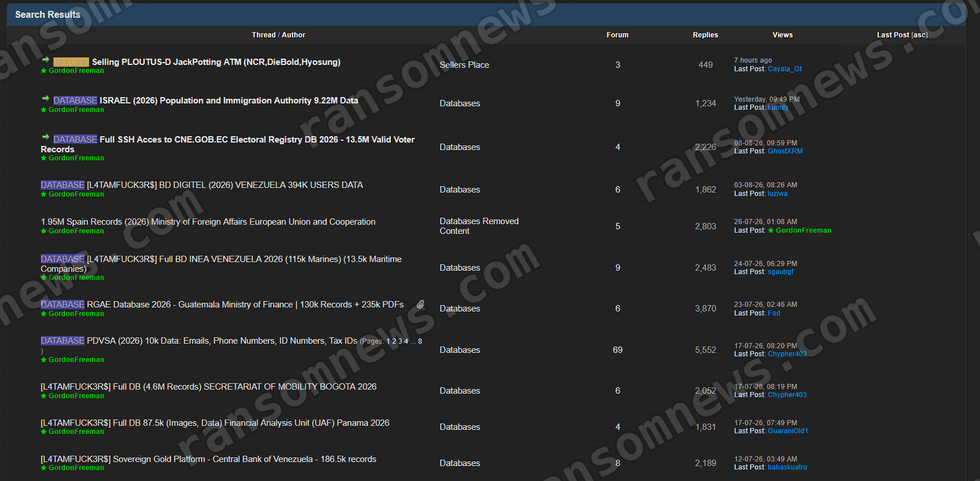Click the views count 449 for PLOUTUS-D thread

[x=705, y=65]
